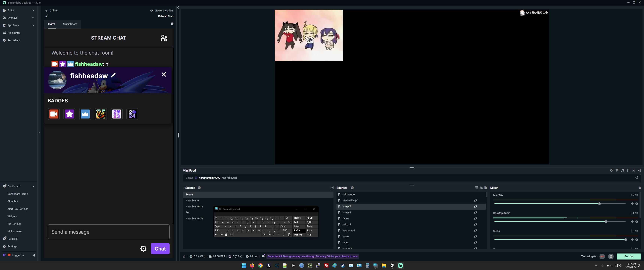Screen dimensions: 644x270
Task: Mute the fauna mixer source
Action: pos(632,240)
